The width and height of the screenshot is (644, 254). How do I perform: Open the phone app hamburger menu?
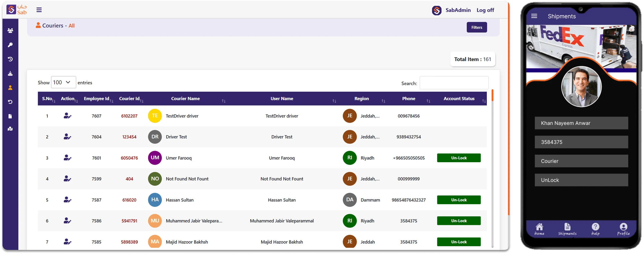(x=534, y=16)
